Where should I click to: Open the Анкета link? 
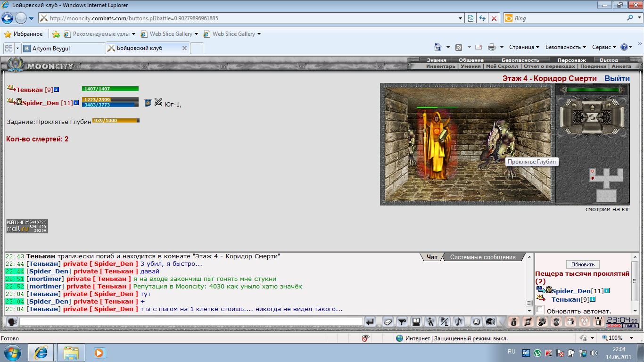pos(621,66)
